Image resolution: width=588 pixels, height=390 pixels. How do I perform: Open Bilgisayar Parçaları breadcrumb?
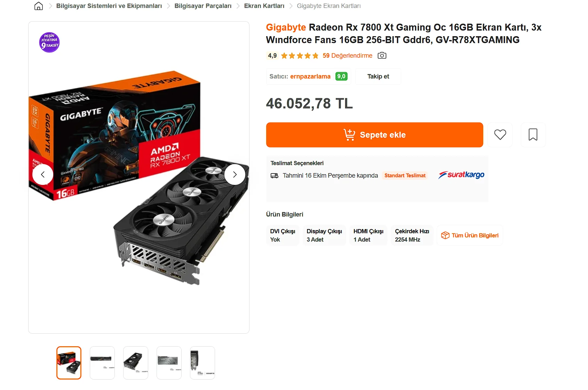tap(203, 6)
